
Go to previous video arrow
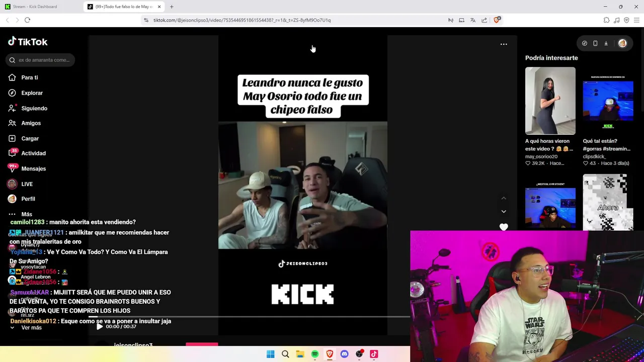504,198
